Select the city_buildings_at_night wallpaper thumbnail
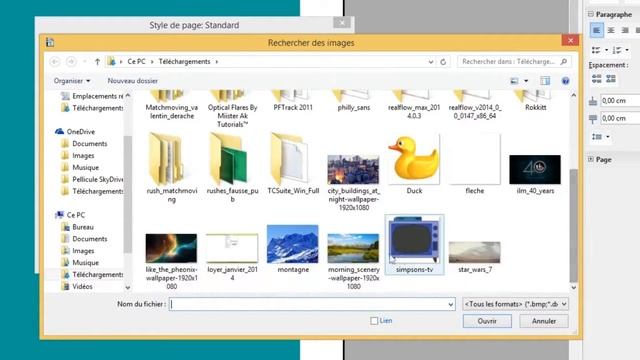Screen dimensions: 640x360 [x=353, y=169]
